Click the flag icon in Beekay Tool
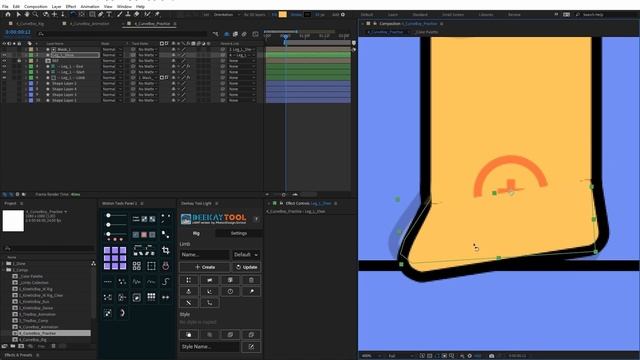This screenshot has width=640, height=360. [209, 280]
